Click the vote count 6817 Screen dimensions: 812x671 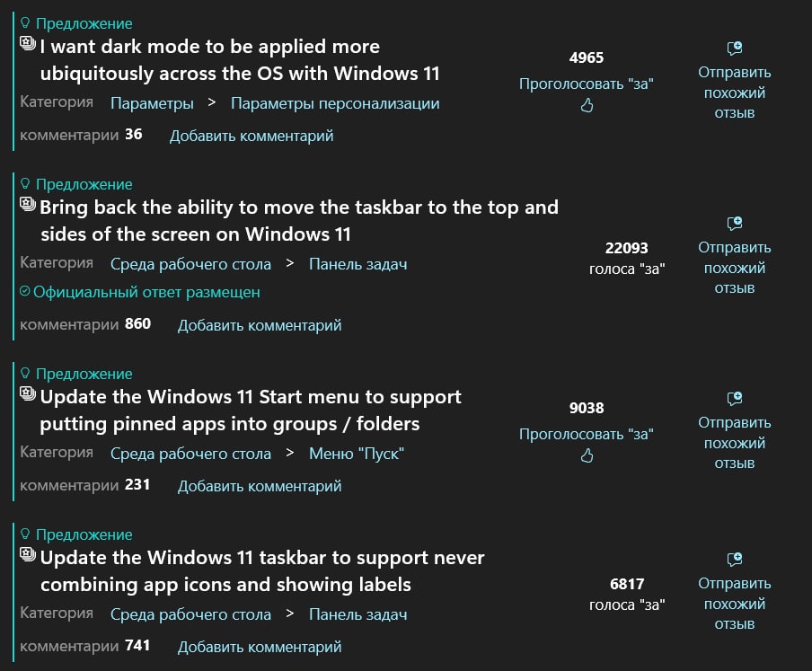coord(627,584)
